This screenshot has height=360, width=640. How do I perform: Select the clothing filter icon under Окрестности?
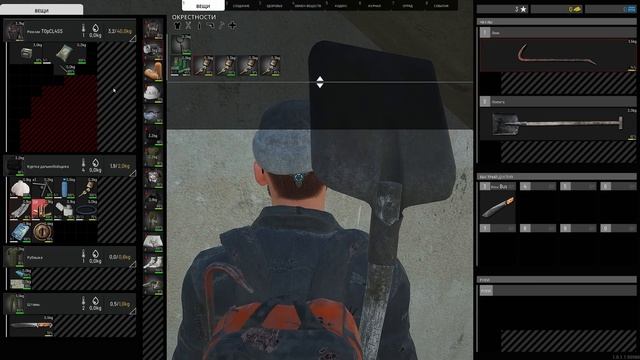[177, 25]
